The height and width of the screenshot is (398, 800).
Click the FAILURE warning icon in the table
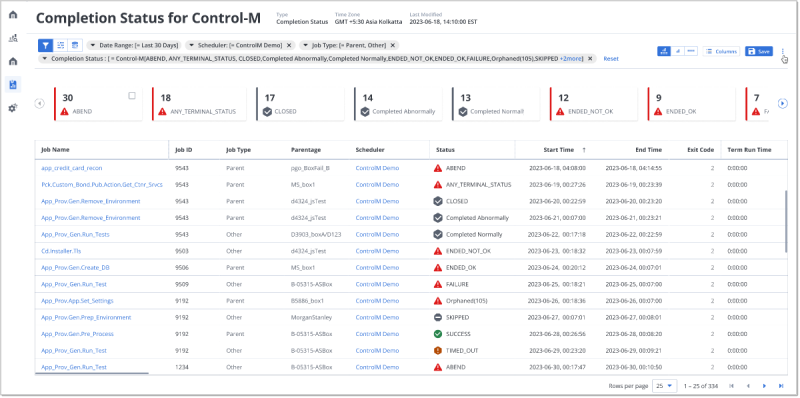(438, 284)
